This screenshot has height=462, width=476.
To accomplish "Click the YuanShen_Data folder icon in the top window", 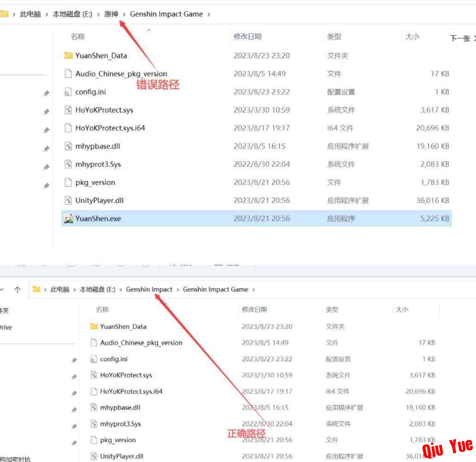I will 68,56.
